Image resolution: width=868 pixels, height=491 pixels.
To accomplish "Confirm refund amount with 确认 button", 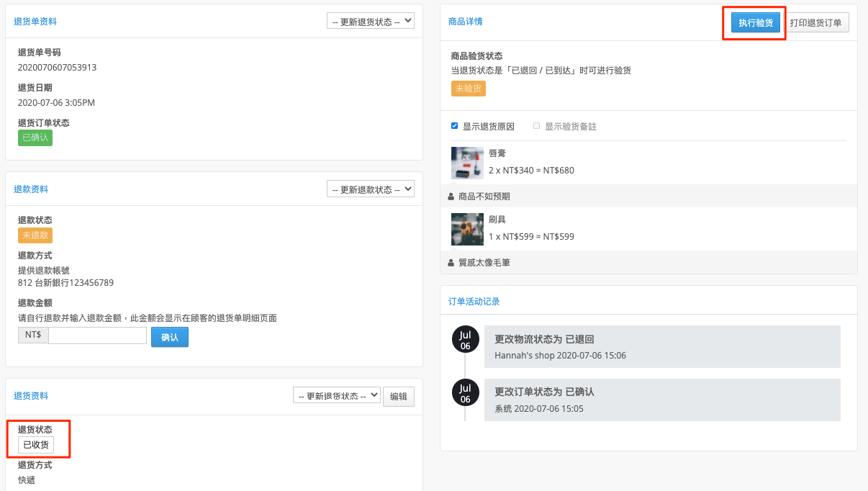I will (170, 337).
